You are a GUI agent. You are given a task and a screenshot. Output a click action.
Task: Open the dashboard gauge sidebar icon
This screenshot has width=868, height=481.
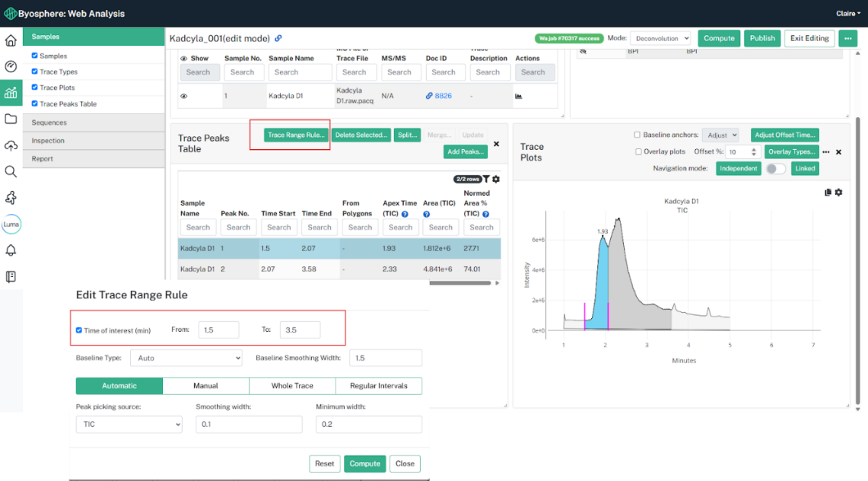point(11,66)
